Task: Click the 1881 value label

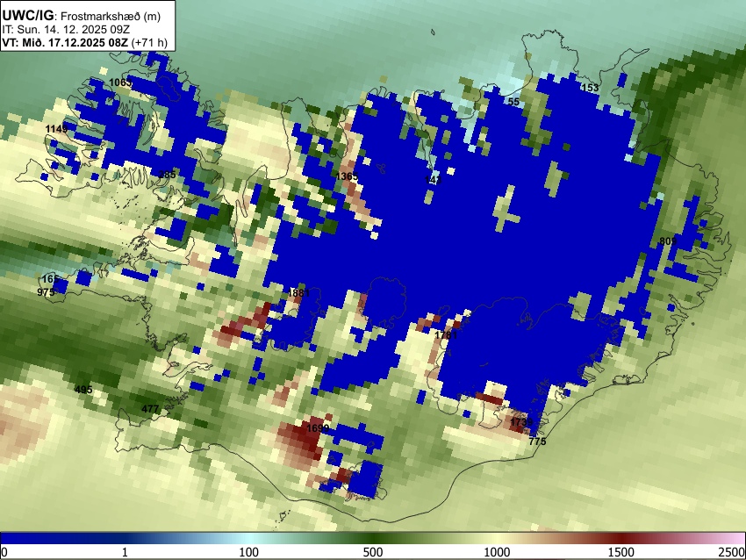Action: click(x=298, y=293)
